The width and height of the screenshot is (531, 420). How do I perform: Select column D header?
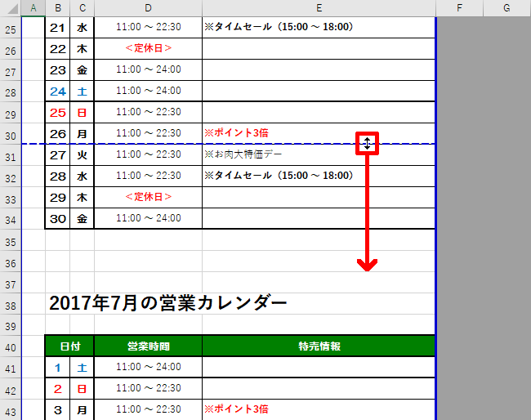[148, 8]
